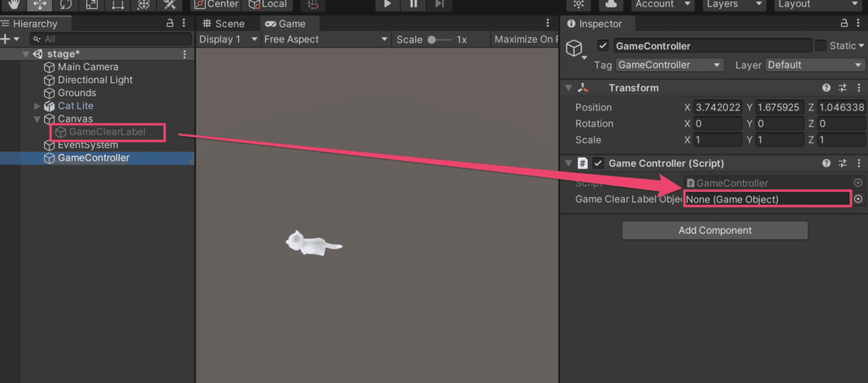868x383 pixels.
Task: Open cloud services icon
Action: [x=612, y=4]
